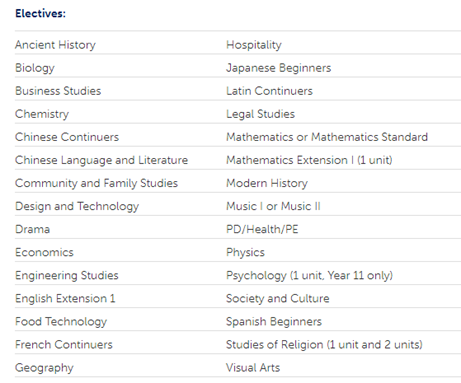Click Design and Technology
461x383 pixels.
pos(77,206)
